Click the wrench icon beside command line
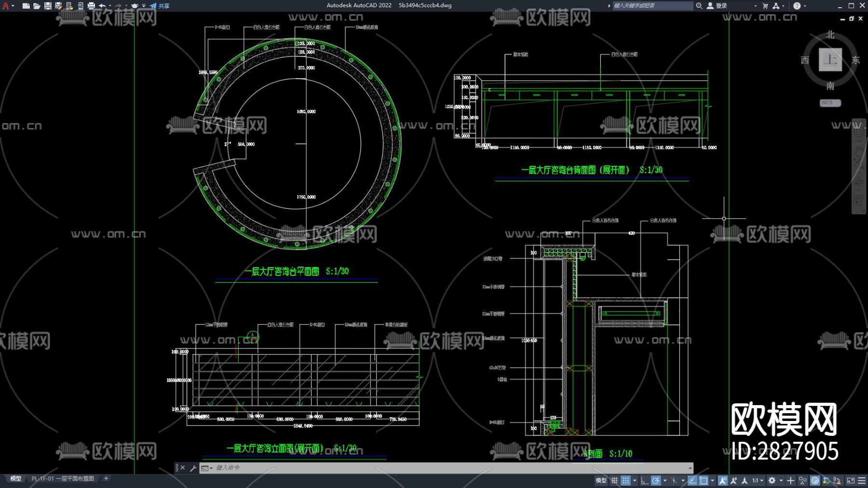Viewport: 868px width, 488px height. point(193,468)
